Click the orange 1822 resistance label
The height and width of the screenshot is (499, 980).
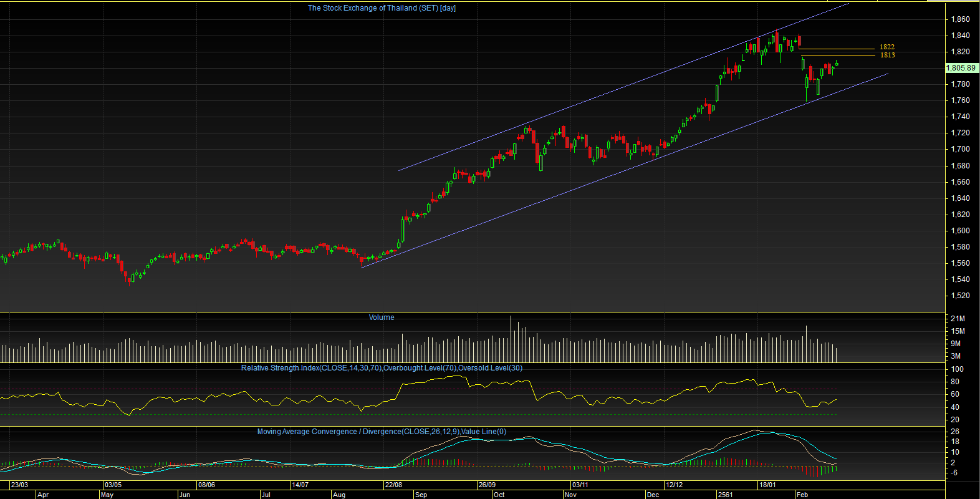coord(887,47)
